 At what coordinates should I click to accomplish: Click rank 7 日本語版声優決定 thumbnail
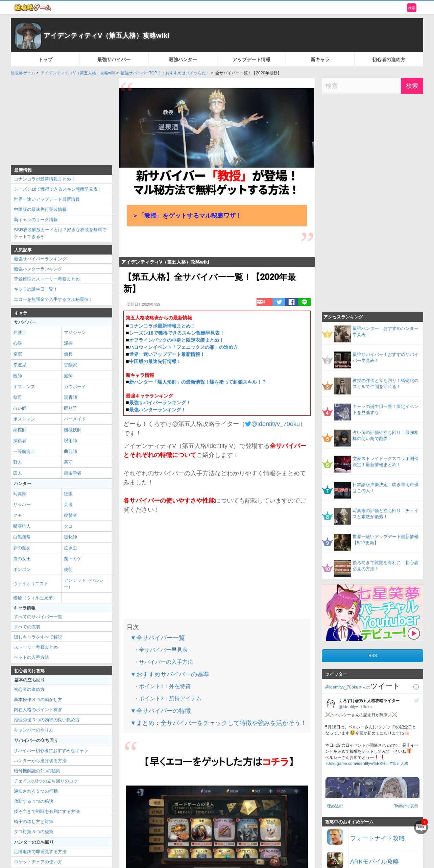coord(342,490)
